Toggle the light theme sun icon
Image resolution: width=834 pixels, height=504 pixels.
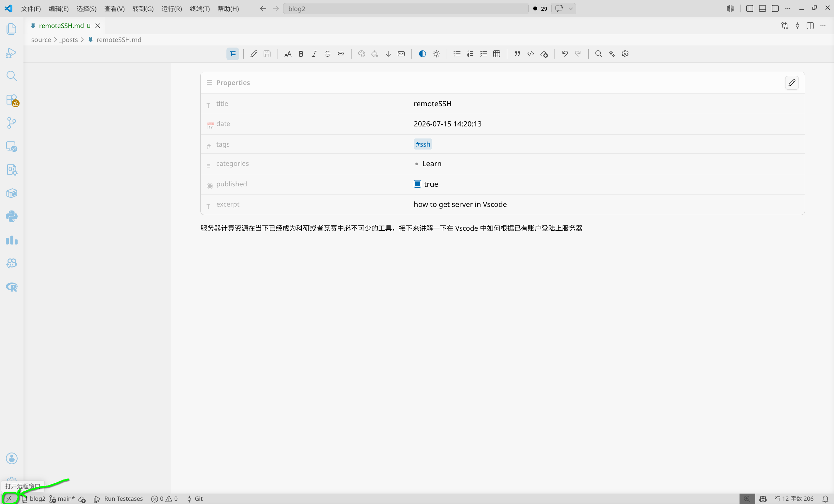pos(436,54)
